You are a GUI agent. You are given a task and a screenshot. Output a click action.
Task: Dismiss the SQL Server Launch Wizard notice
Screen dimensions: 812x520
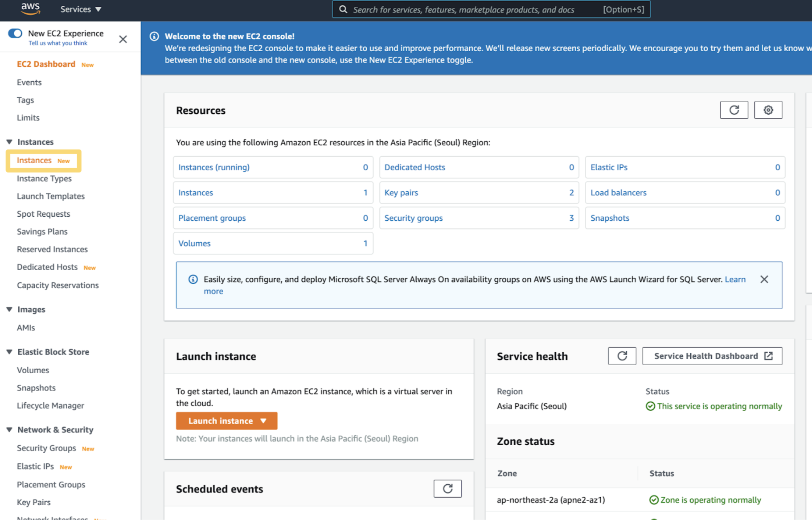pyautogui.click(x=764, y=280)
